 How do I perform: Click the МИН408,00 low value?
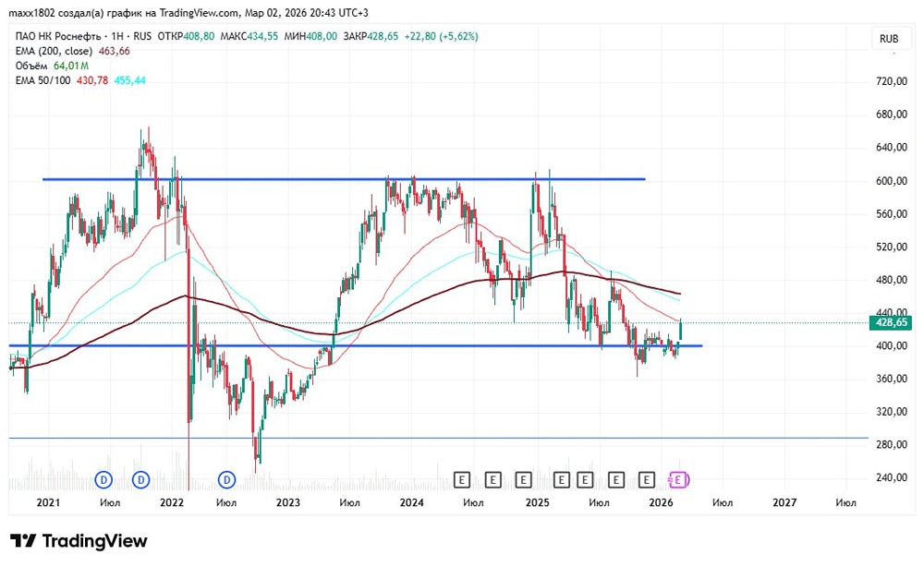(x=310, y=37)
